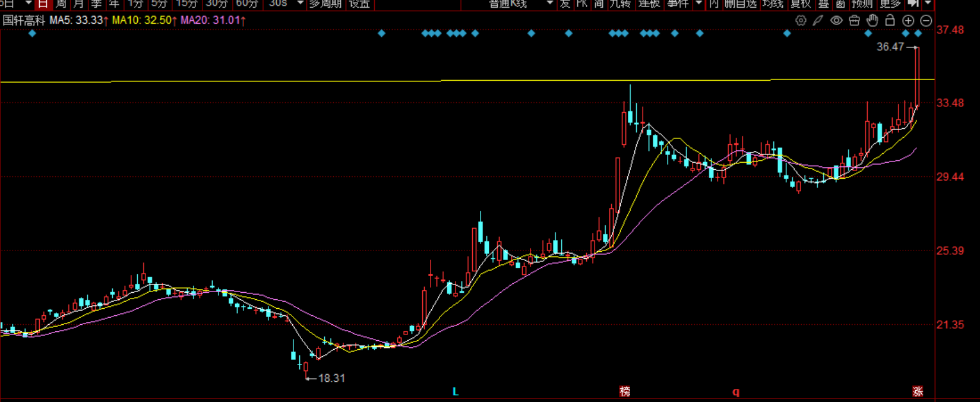This screenshot has width=980, height=402.
Task: Expand dropdown arrow next to 30s
Action: [x=301, y=4]
